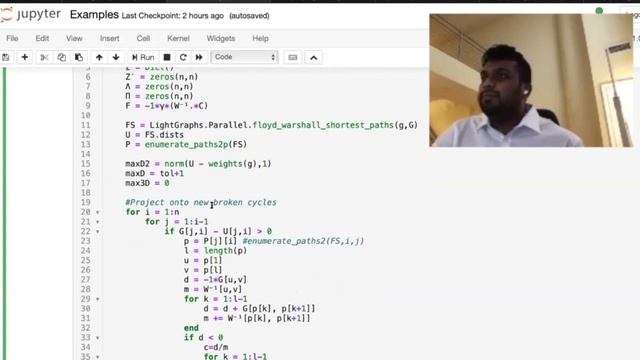Copy selected cells icon
Image resolution: width=640 pixels, height=360 pixels.
[62, 58]
